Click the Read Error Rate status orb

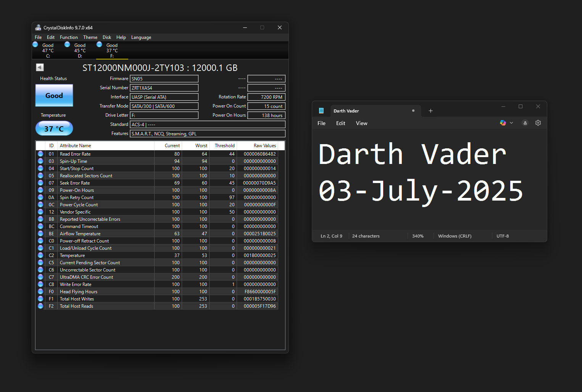[40, 154]
